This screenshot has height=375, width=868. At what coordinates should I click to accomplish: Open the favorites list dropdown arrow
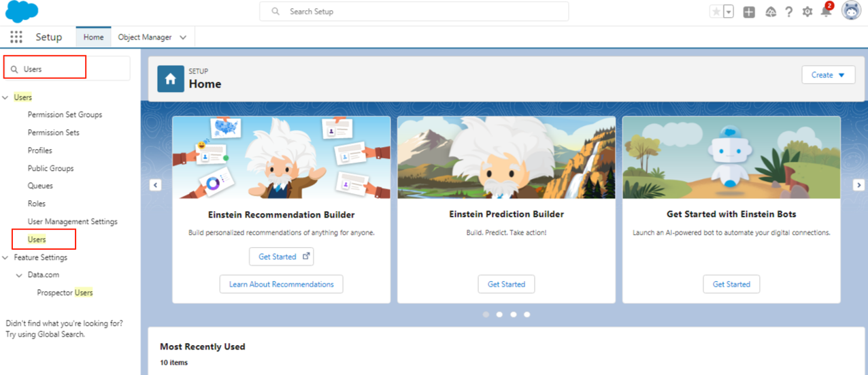coord(729,12)
